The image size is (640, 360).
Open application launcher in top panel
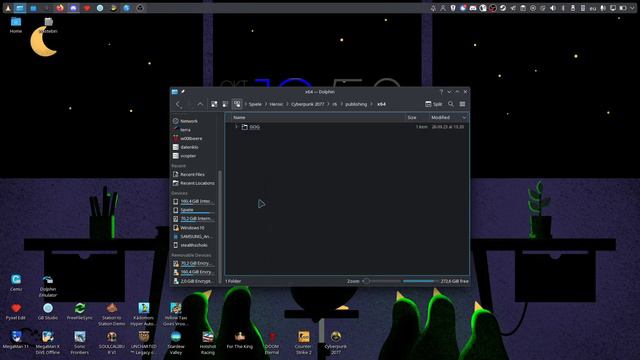click(x=8, y=8)
